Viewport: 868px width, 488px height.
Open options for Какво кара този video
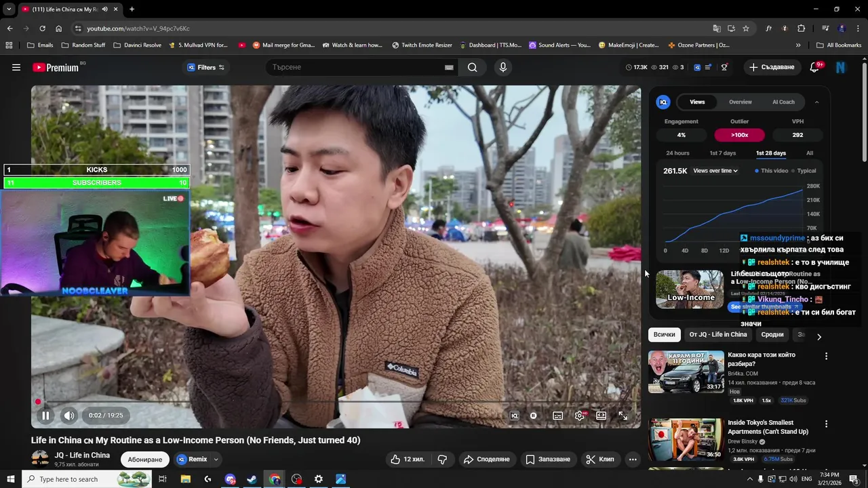pyautogui.click(x=826, y=356)
